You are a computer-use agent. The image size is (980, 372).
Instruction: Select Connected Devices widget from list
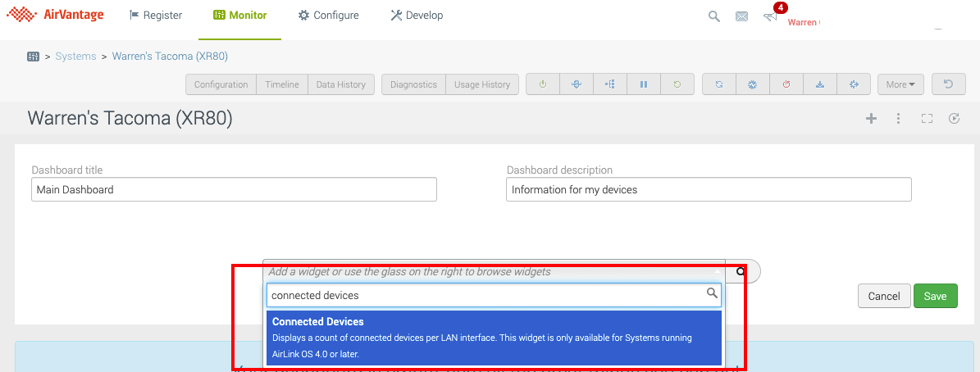494,338
